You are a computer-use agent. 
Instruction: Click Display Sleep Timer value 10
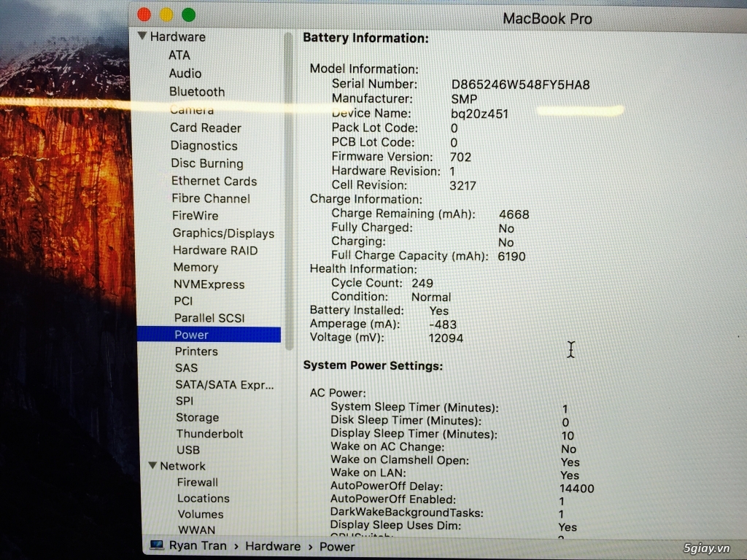pyautogui.click(x=568, y=436)
